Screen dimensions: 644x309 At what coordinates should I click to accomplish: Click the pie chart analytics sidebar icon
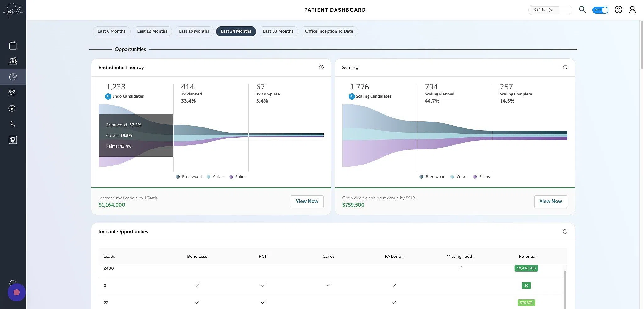point(13,77)
